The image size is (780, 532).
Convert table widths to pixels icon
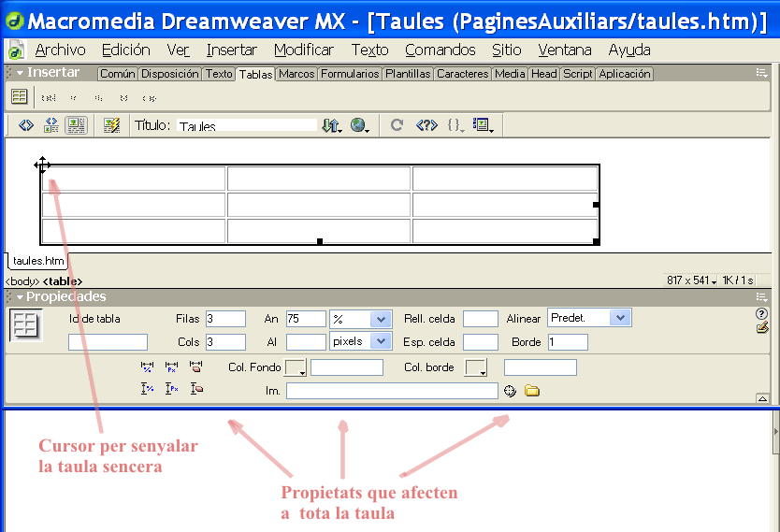[x=172, y=367]
